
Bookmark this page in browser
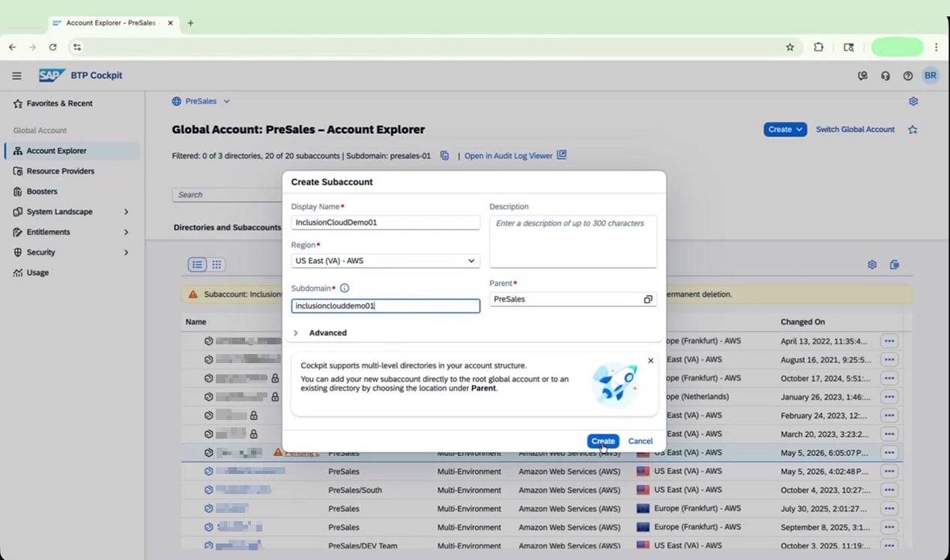tap(790, 47)
